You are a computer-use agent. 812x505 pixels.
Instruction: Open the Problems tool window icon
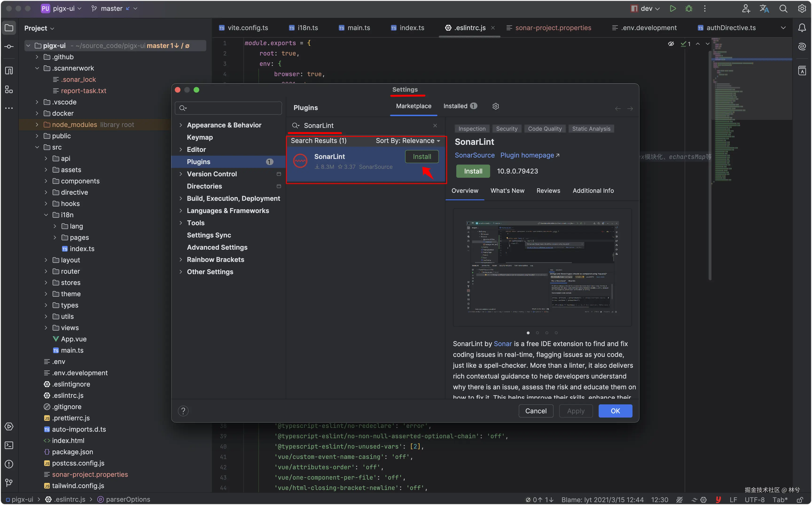[x=9, y=464]
